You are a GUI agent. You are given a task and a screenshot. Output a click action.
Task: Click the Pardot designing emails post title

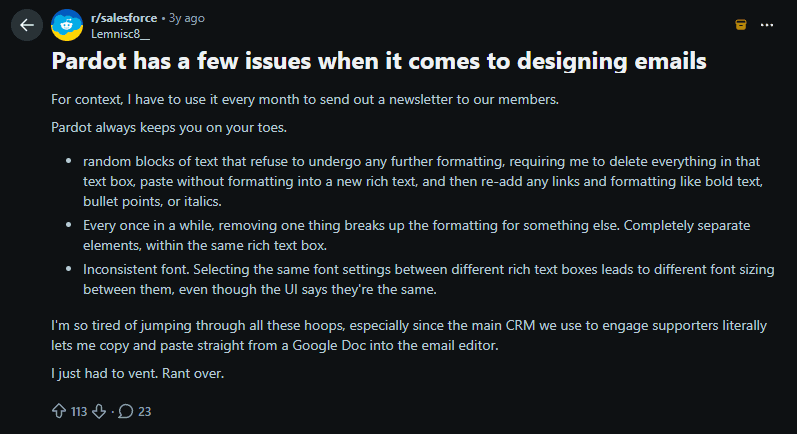click(379, 61)
